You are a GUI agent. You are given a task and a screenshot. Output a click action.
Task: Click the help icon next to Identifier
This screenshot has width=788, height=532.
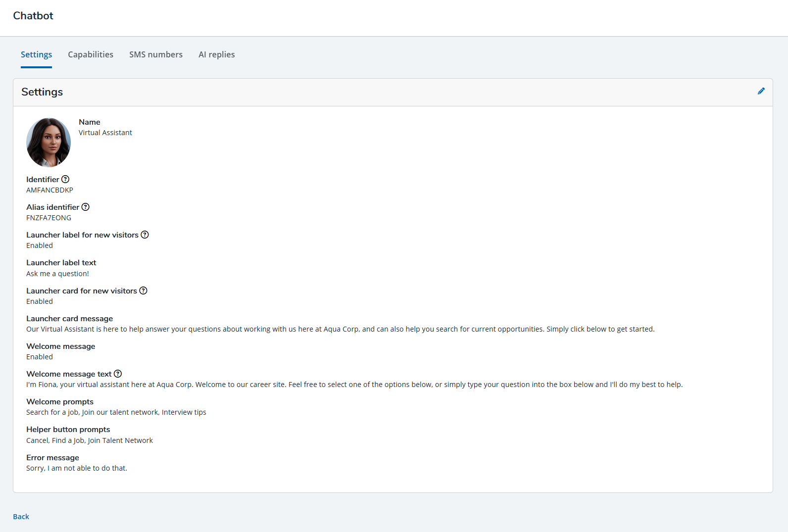coord(65,179)
